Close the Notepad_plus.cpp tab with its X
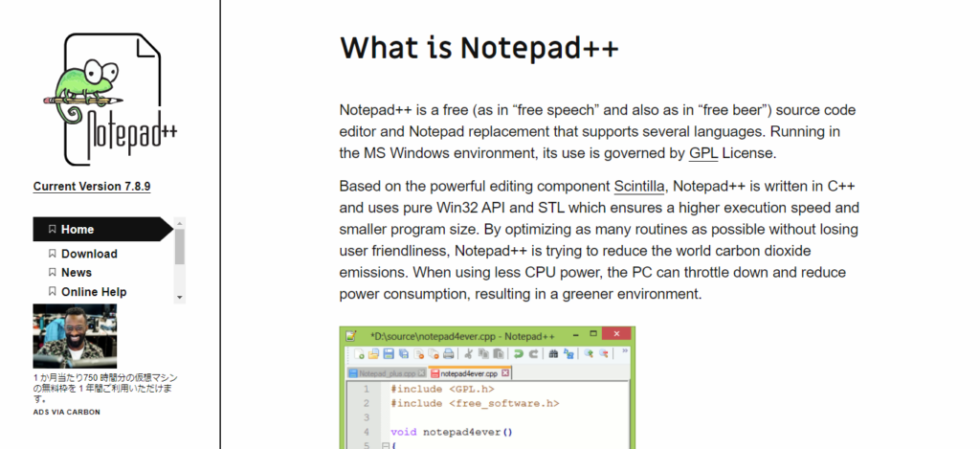Image resolution: width=980 pixels, height=449 pixels. (421, 373)
